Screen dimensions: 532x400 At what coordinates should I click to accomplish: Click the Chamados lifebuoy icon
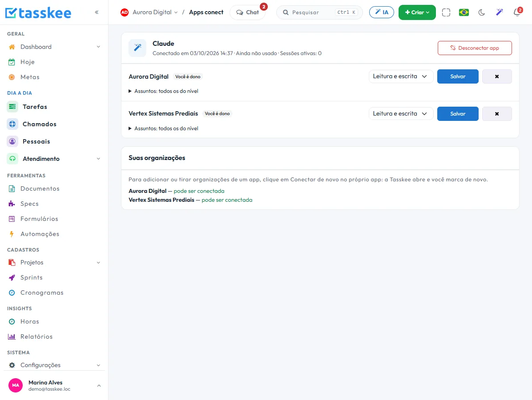click(12, 124)
